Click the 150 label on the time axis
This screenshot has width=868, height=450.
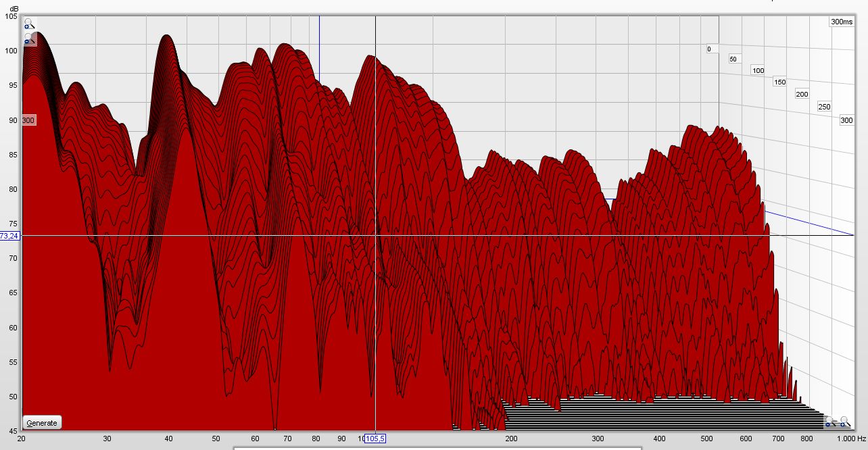[779, 82]
